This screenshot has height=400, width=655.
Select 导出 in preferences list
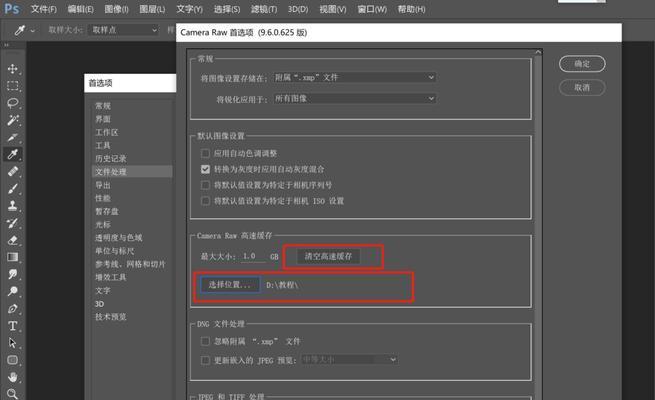coord(103,185)
